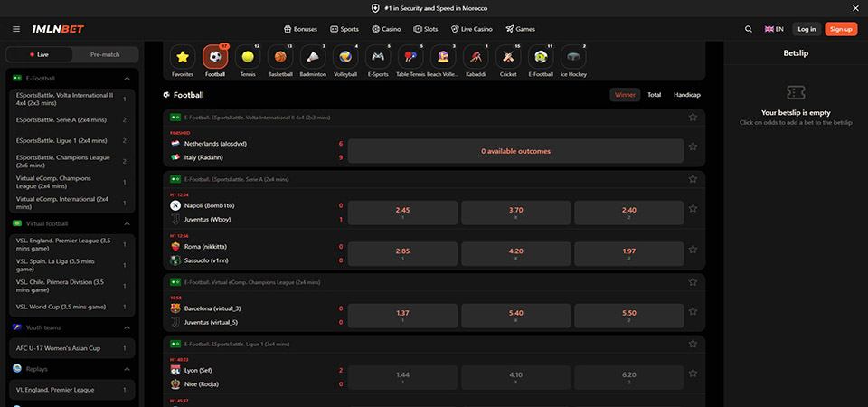Select the Total market tab

coord(655,95)
